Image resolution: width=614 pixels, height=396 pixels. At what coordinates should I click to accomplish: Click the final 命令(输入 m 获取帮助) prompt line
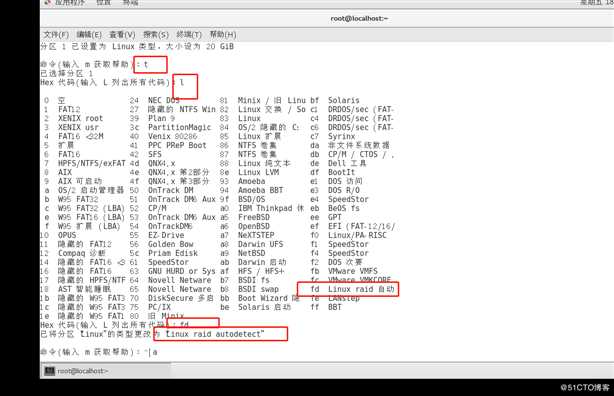click(x=99, y=352)
